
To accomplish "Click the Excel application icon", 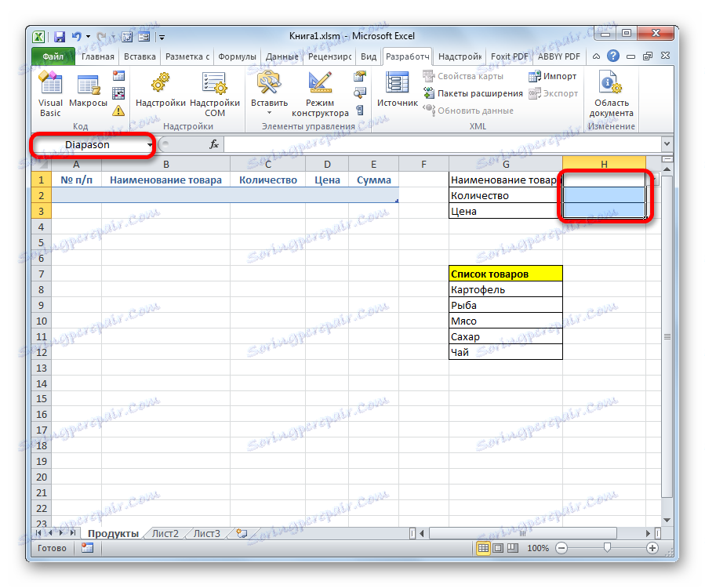I will pos(38,37).
